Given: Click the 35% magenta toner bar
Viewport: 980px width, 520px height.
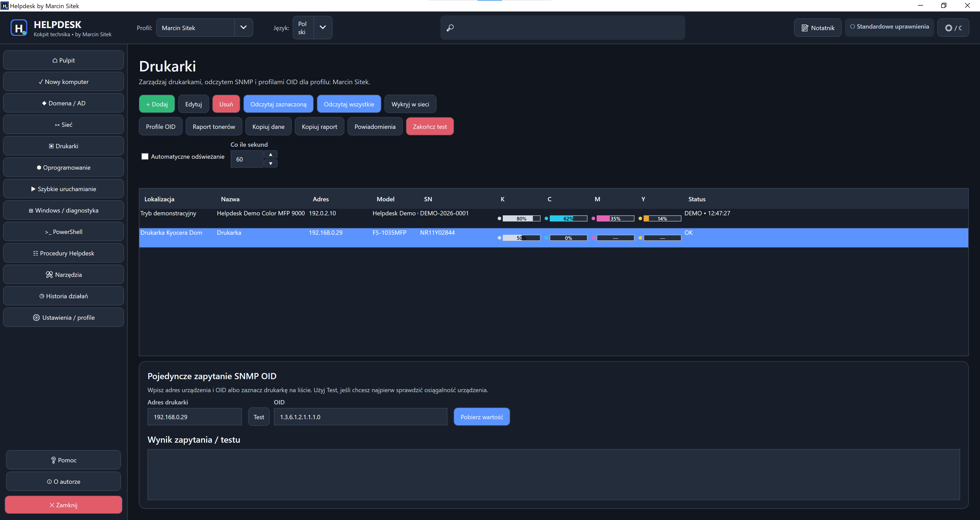Looking at the screenshot, I should point(615,218).
